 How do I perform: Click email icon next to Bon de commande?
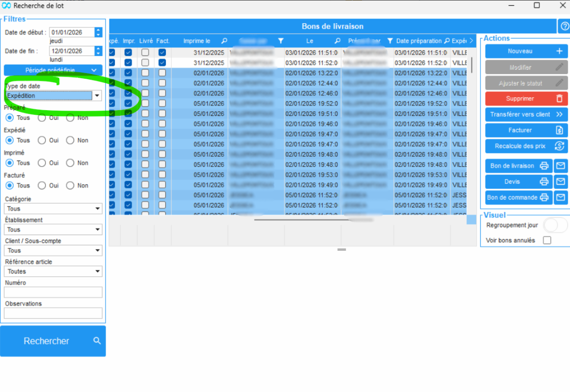tap(561, 198)
